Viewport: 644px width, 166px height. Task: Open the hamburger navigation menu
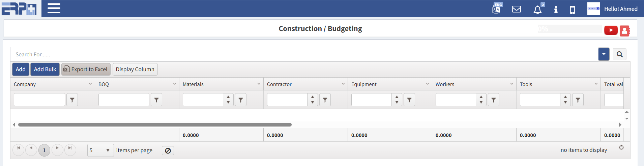tap(54, 8)
